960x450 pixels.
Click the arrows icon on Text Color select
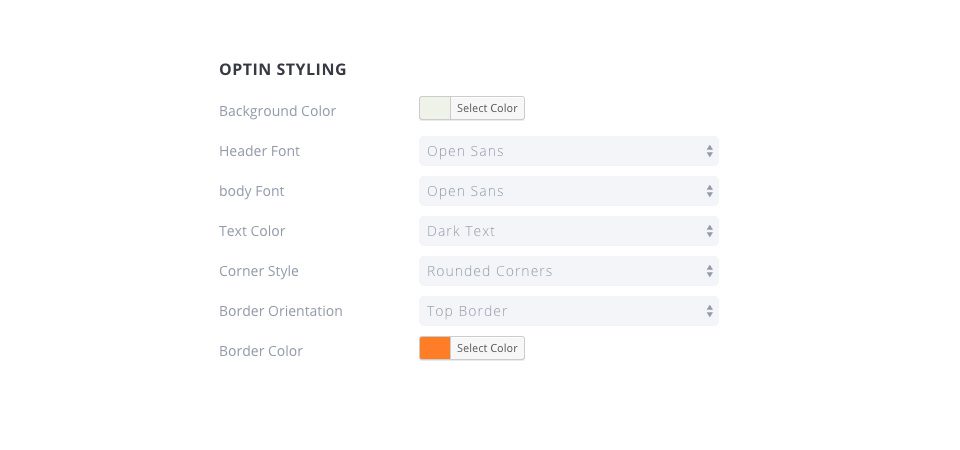tap(709, 231)
